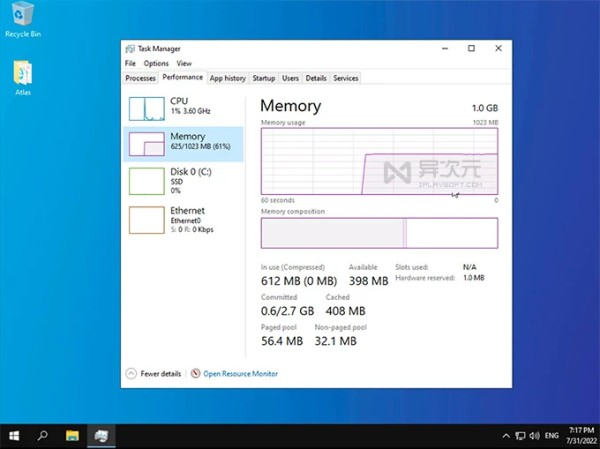Click the Hardware reserved 1.0 MB value
Screen dimensions: 600x449
(474, 278)
